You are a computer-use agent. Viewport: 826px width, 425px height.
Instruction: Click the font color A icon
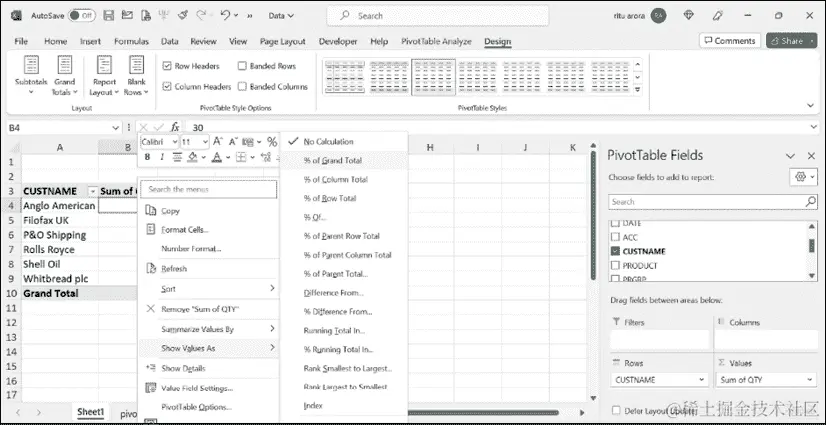[x=217, y=157]
